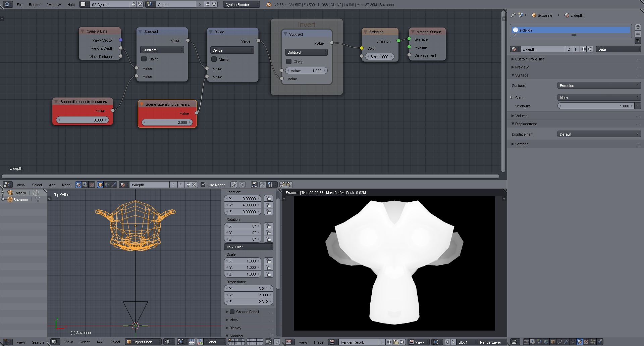
Task: Open Particles tab in properties editor
Action: tap(593, 342)
